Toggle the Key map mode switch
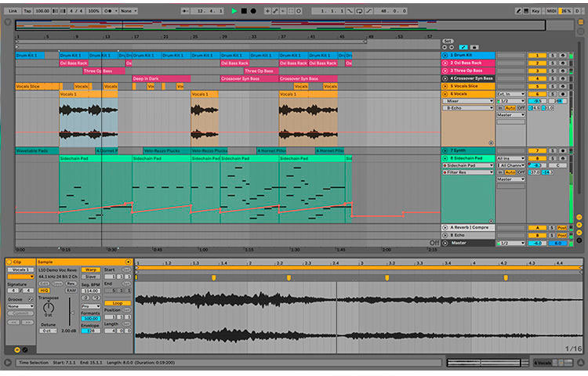The width and height of the screenshot is (588, 376). (535, 11)
